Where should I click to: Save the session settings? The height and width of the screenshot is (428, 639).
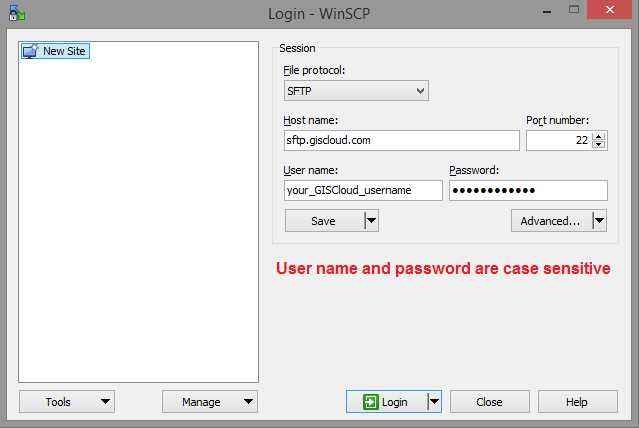(324, 221)
